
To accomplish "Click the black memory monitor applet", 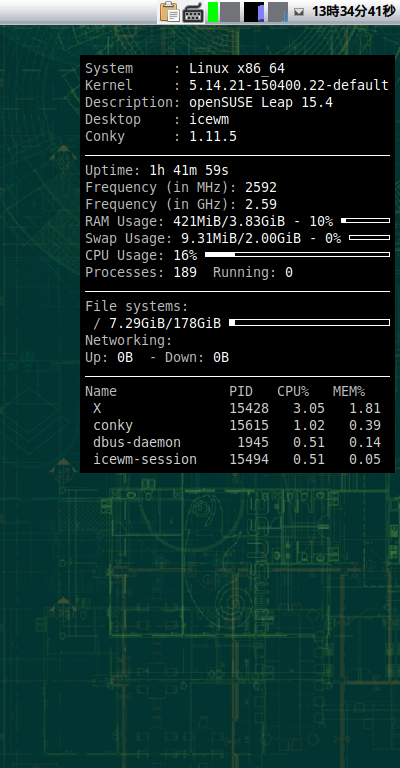I will [x=254, y=12].
